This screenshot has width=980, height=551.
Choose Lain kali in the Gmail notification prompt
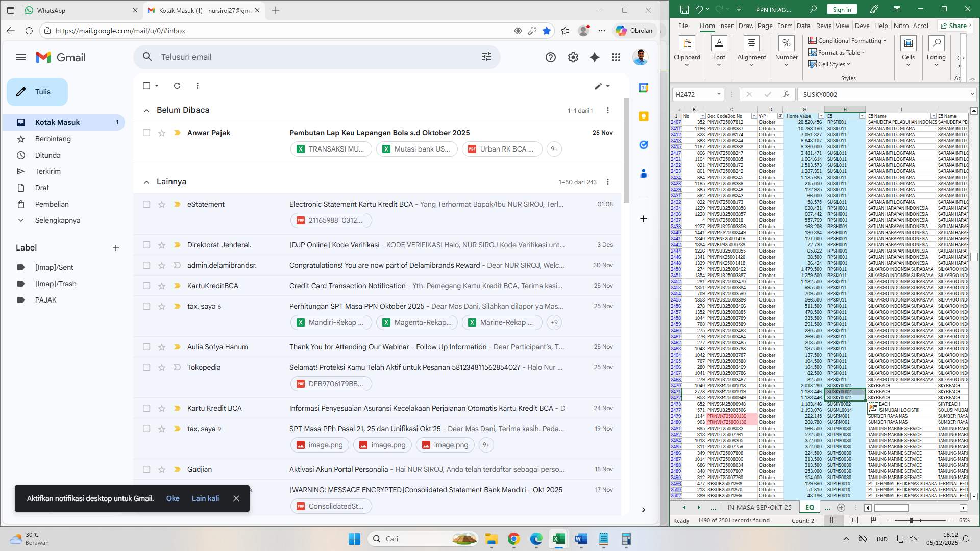coord(205,498)
